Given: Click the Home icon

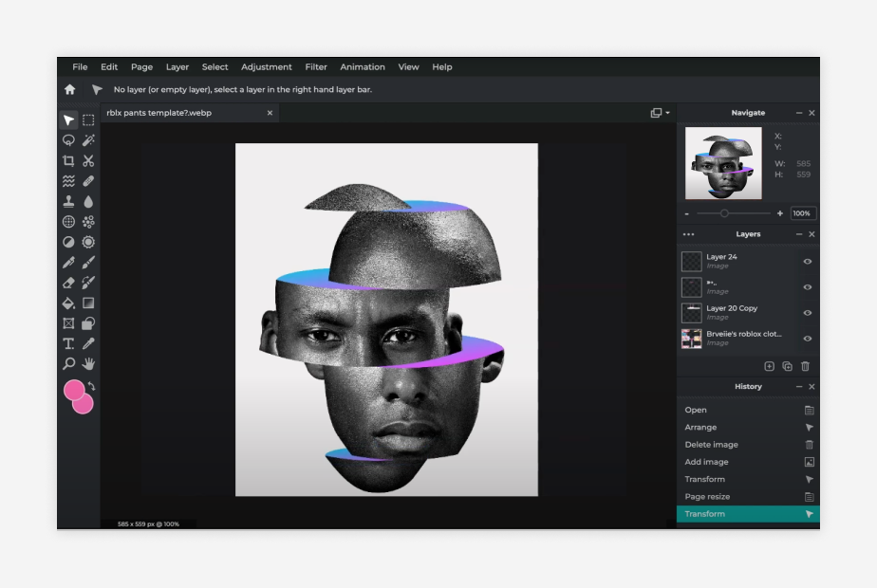Looking at the screenshot, I should 70,89.
